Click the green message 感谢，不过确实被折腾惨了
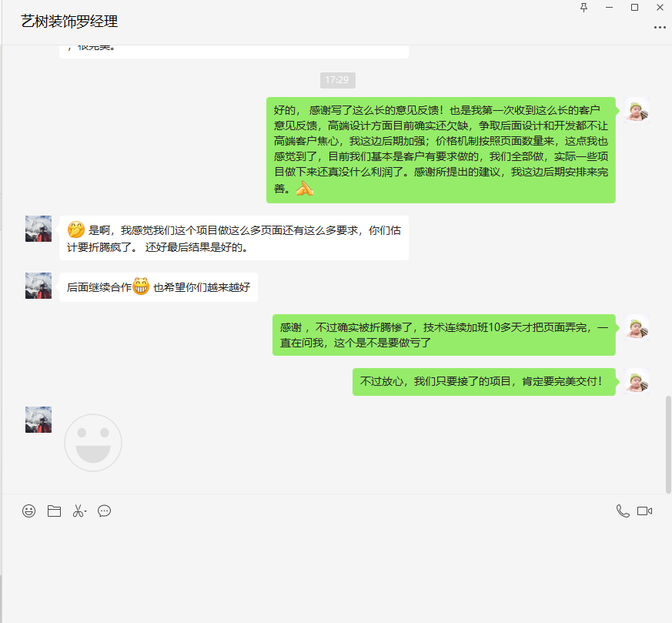 click(x=443, y=335)
